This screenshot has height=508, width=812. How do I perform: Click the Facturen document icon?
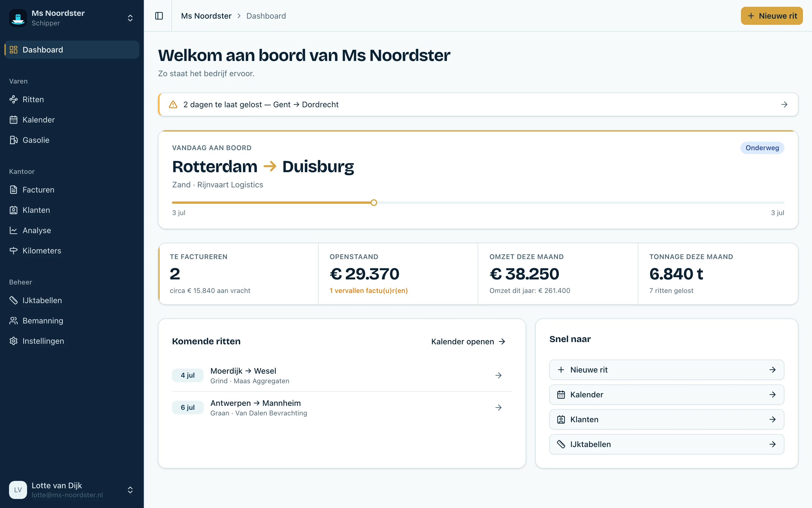pos(14,190)
